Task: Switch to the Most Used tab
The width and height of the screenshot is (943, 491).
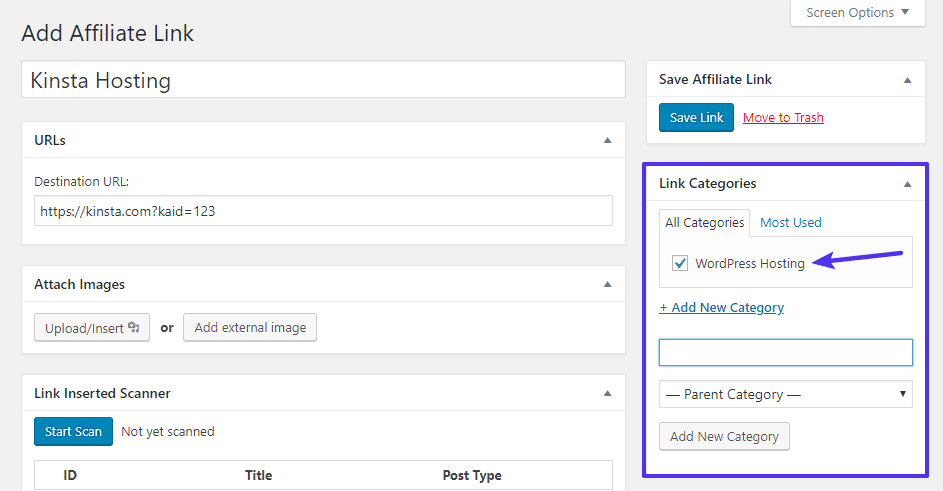Action: coord(790,223)
